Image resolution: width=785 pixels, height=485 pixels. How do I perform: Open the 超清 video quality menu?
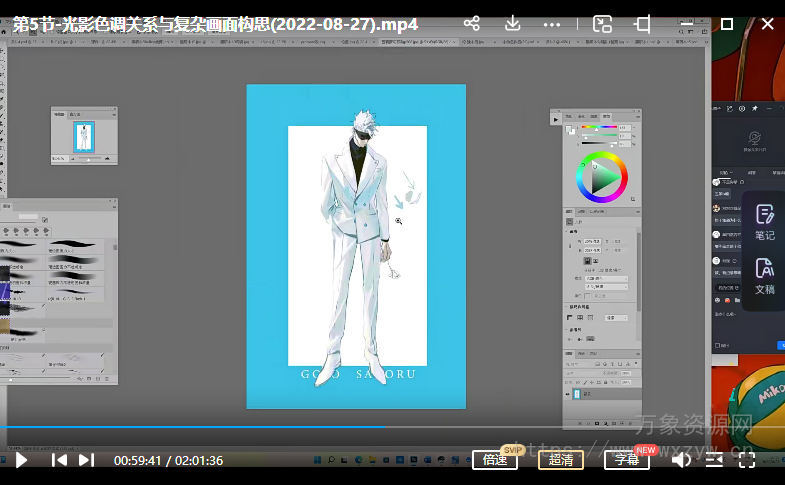[x=561, y=460]
